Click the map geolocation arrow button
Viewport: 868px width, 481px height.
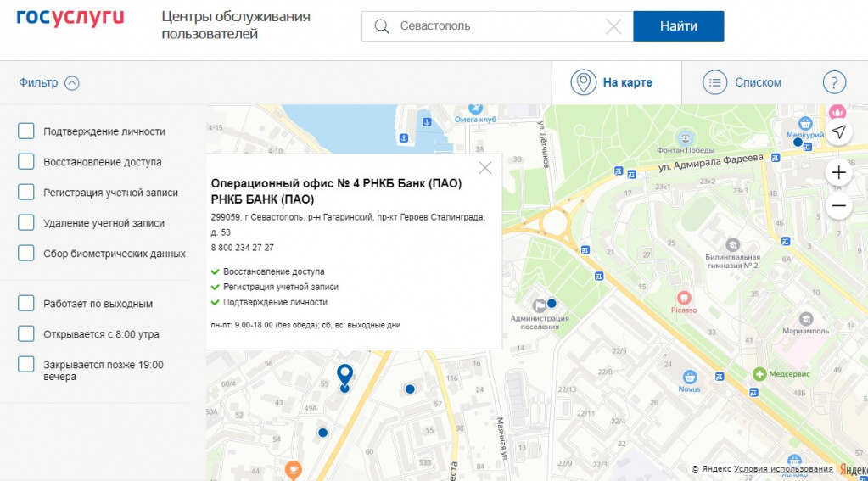pyautogui.click(x=838, y=131)
